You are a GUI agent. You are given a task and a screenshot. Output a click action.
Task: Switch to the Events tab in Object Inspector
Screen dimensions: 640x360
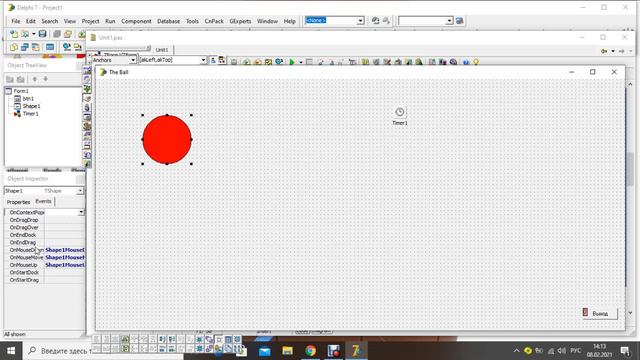43,201
